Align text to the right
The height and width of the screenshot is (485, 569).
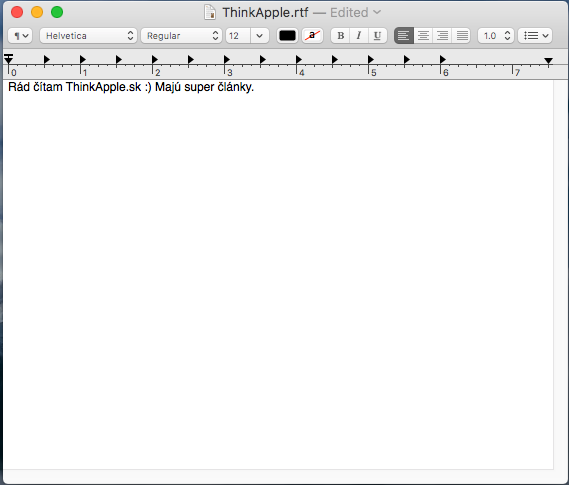tap(442, 36)
